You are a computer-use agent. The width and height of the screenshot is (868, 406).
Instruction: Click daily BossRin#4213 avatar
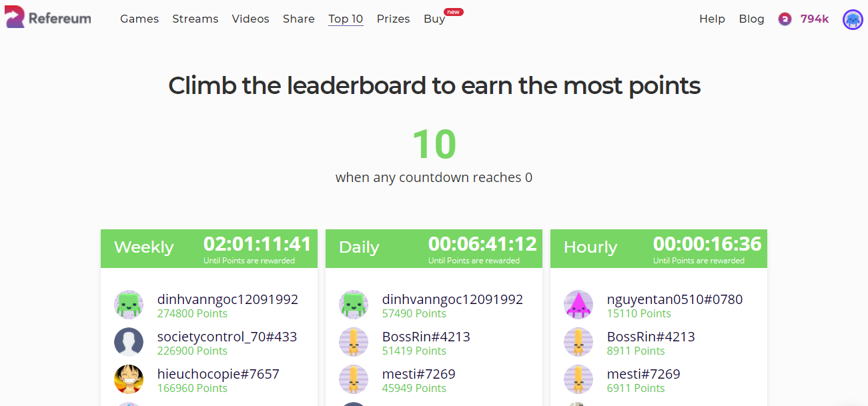[x=354, y=342]
